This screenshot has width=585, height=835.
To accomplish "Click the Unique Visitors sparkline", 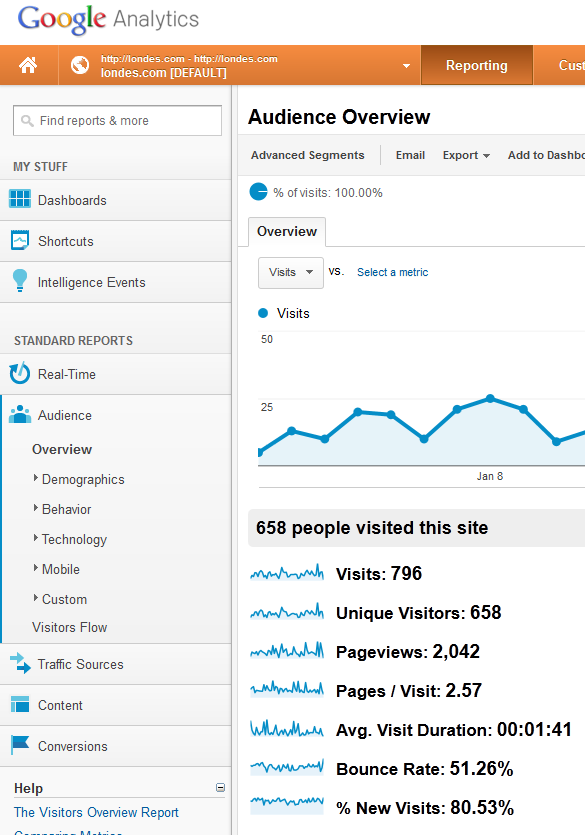I will pos(287,612).
